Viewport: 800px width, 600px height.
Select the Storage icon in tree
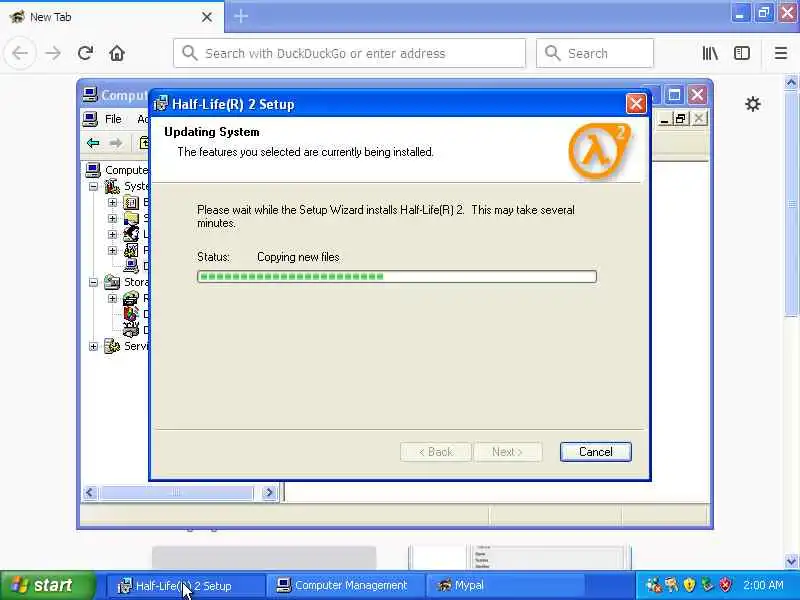112,282
